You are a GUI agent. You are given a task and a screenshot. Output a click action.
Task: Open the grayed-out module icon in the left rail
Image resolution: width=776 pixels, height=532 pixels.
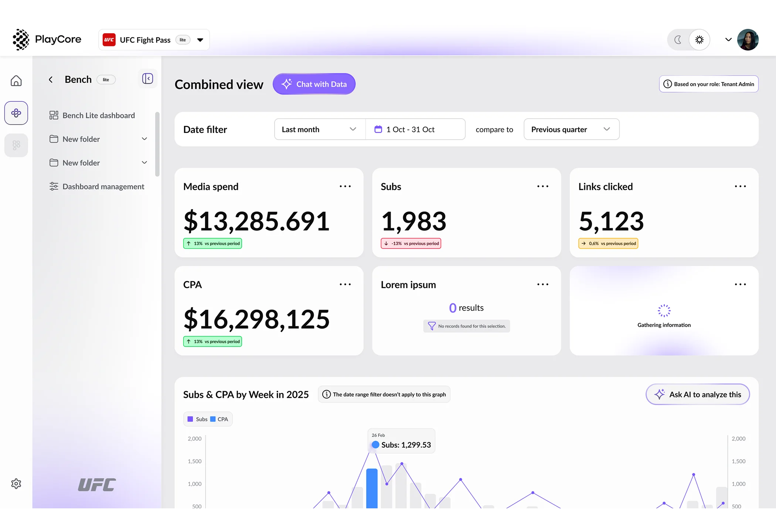[x=16, y=145]
